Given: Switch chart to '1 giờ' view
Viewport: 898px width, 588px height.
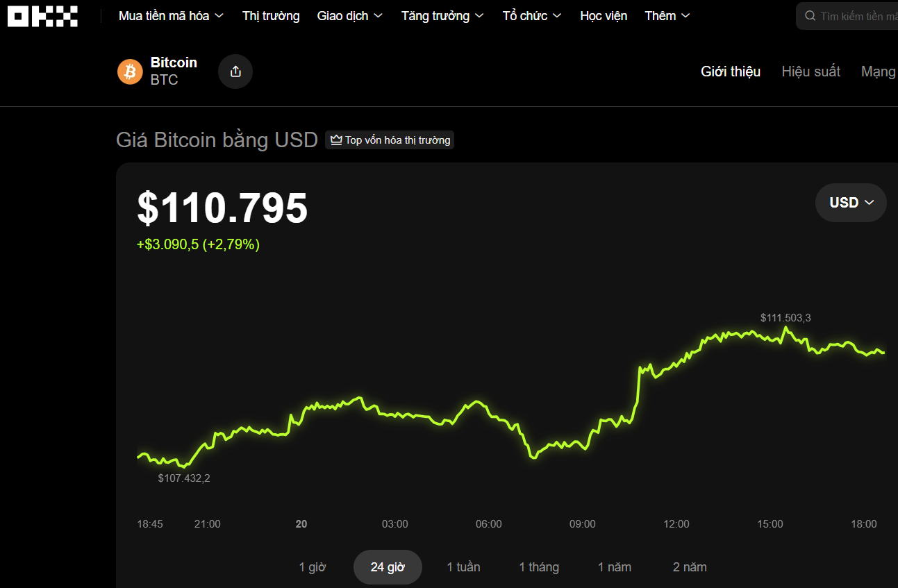Looking at the screenshot, I should coord(313,566).
